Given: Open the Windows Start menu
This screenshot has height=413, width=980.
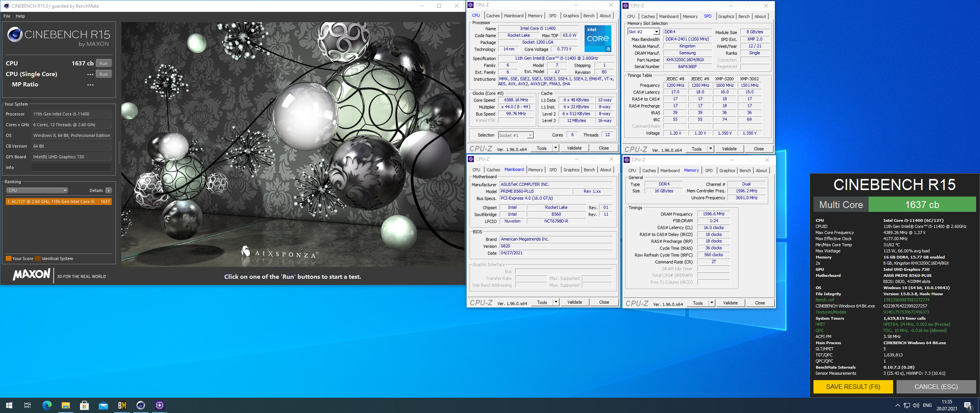Looking at the screenshot, I should click(x=9, y=405).
